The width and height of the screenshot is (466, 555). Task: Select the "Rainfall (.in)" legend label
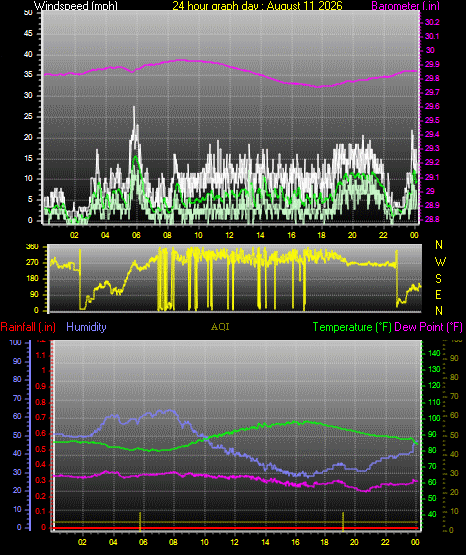[28, 327]
